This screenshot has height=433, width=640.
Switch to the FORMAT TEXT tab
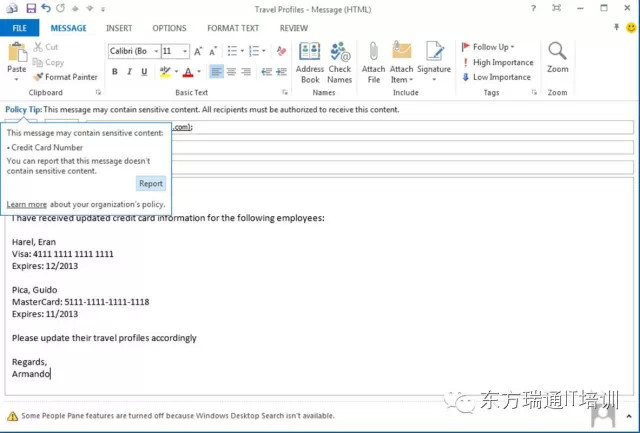pos(233,28)
